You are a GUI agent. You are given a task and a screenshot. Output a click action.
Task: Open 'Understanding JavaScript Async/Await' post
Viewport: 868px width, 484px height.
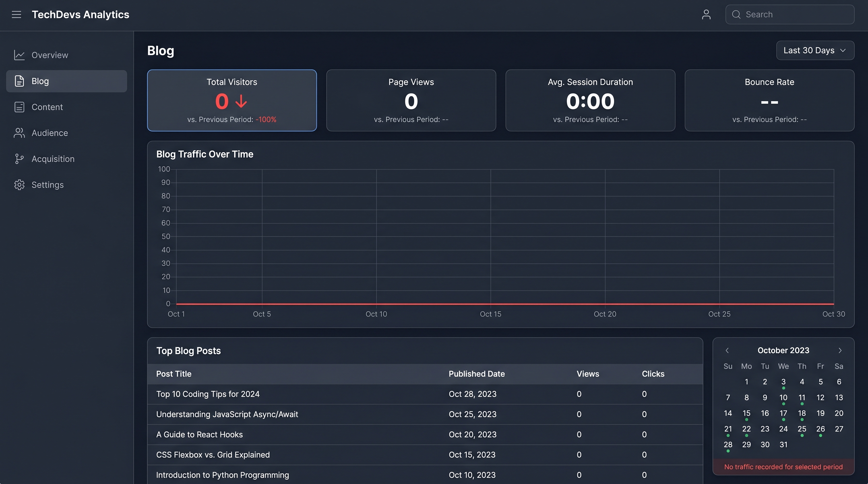pyautogui.click(x=425, y=414)
